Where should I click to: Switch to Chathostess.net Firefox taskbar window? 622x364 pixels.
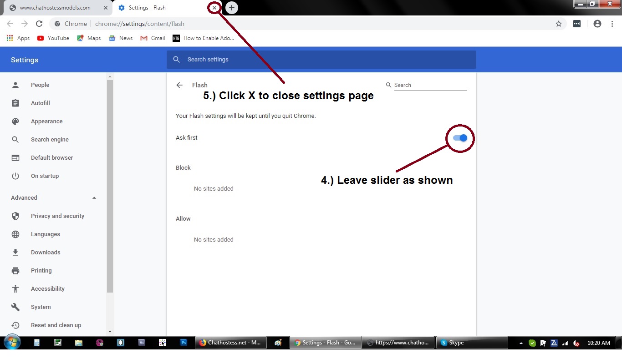[231, 343]
